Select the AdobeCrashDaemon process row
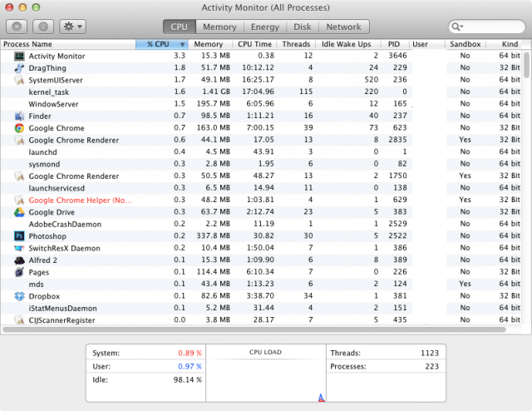532x411 pixels. tap(261, 224)
